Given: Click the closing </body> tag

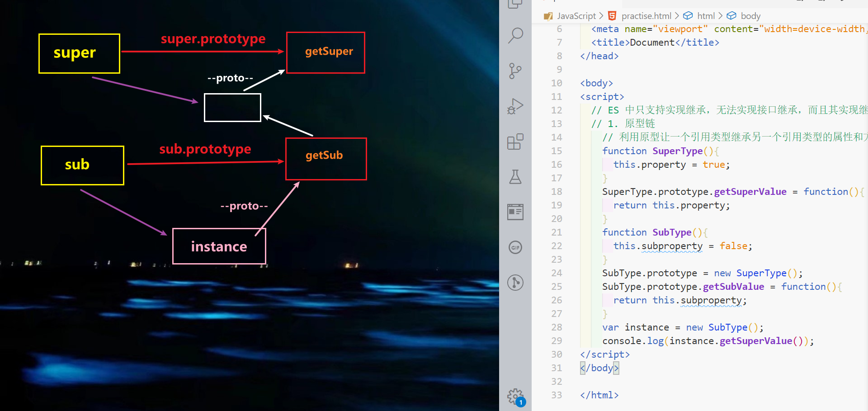Looking at the screenshot, I should click(x=599, y=368).
